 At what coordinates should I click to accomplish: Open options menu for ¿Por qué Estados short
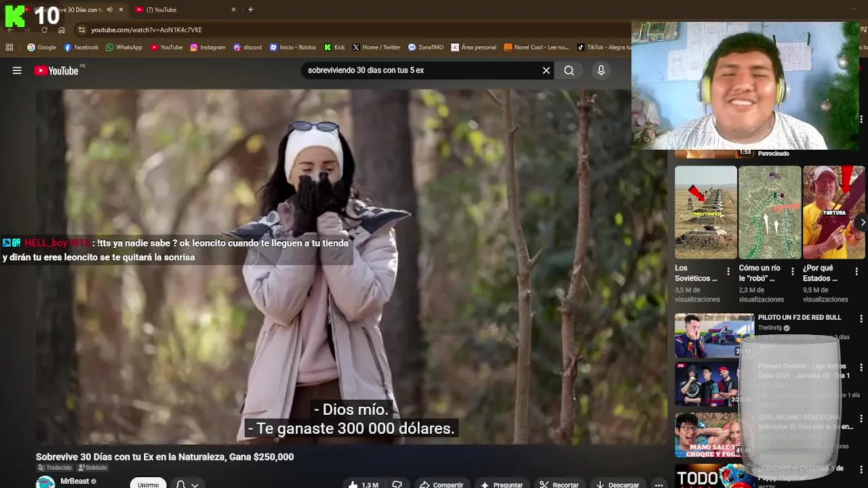coord(856,271)
